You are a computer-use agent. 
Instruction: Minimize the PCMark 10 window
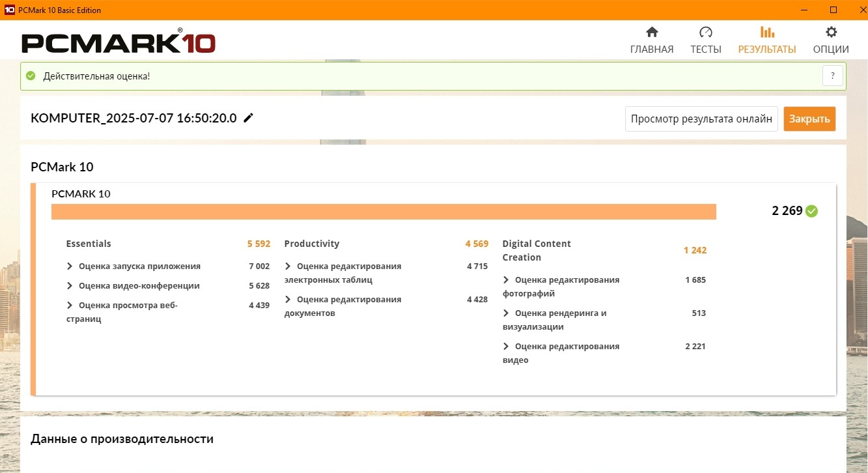point(804,10)
